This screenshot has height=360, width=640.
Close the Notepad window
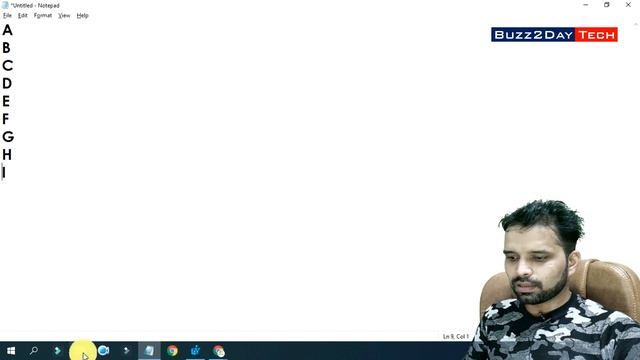(x=628, y=5)
